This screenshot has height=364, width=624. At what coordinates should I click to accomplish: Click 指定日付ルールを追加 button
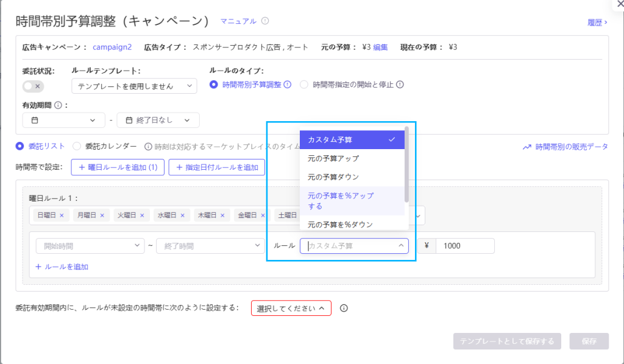(x=217, y=167)
